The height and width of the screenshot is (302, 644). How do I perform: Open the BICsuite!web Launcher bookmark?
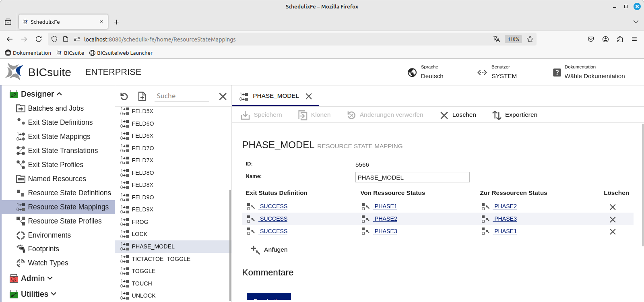point(121,53)
